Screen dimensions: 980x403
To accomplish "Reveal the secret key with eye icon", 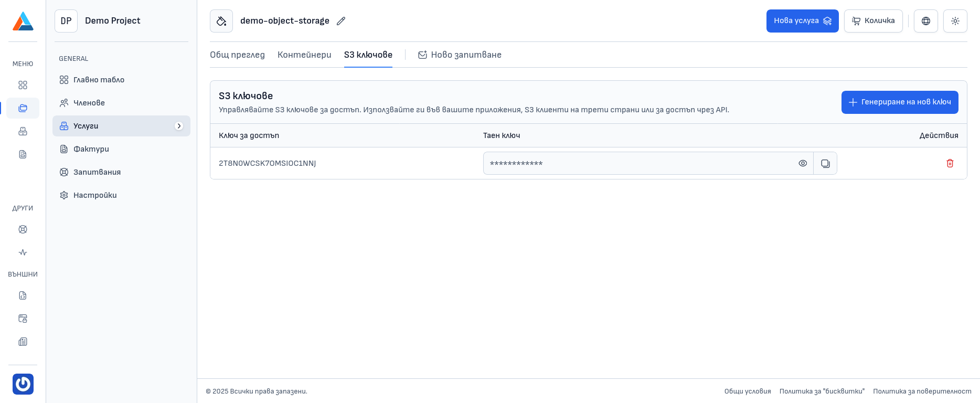I will coord(803,163).
